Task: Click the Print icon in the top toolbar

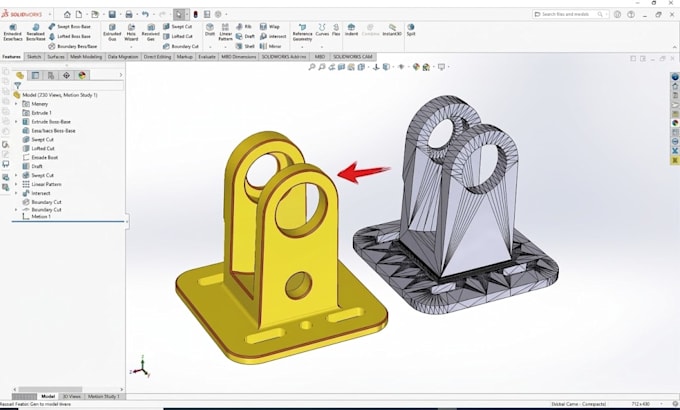Action: pyautogui.click(x=129, y=14)
